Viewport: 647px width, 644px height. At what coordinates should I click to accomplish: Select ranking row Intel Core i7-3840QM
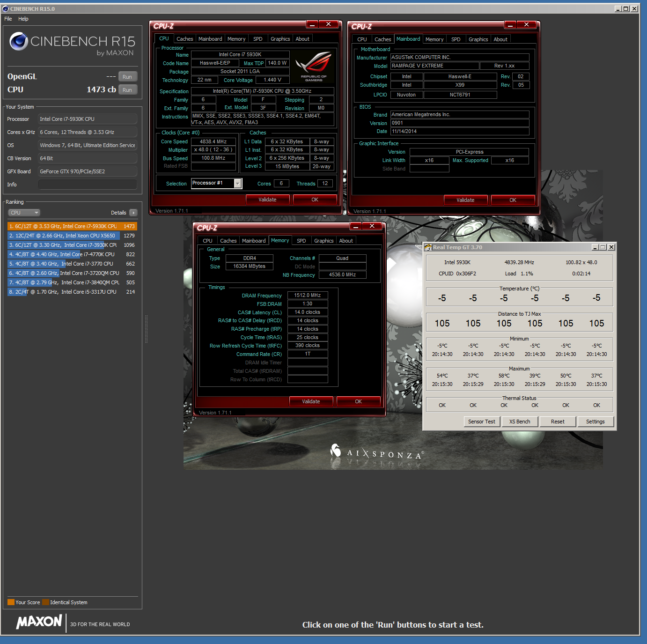[x=72, y=282]
